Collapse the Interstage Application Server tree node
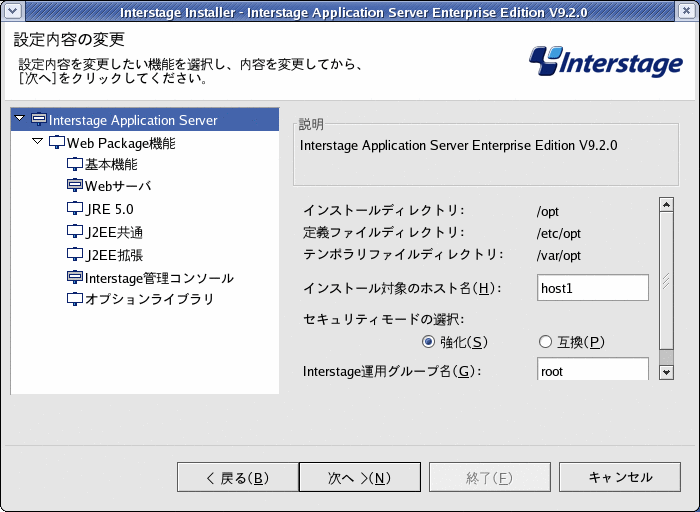 click(x=20, y=119)
